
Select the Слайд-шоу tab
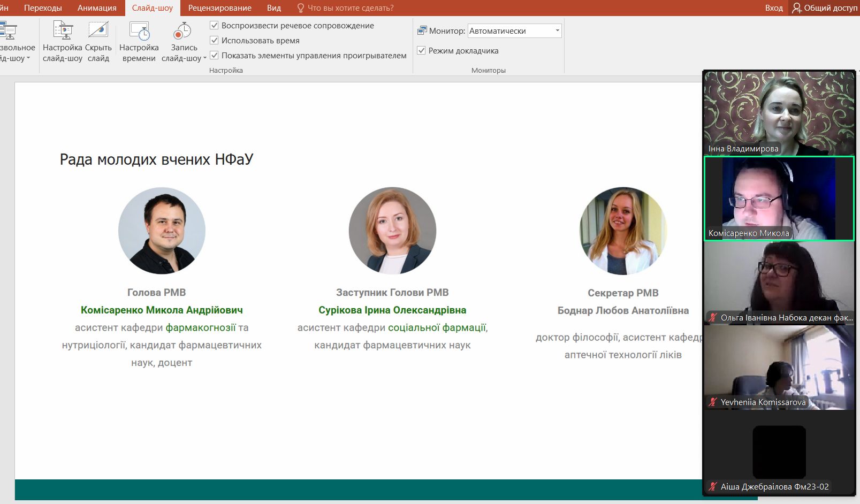click(x=153, y=8)
